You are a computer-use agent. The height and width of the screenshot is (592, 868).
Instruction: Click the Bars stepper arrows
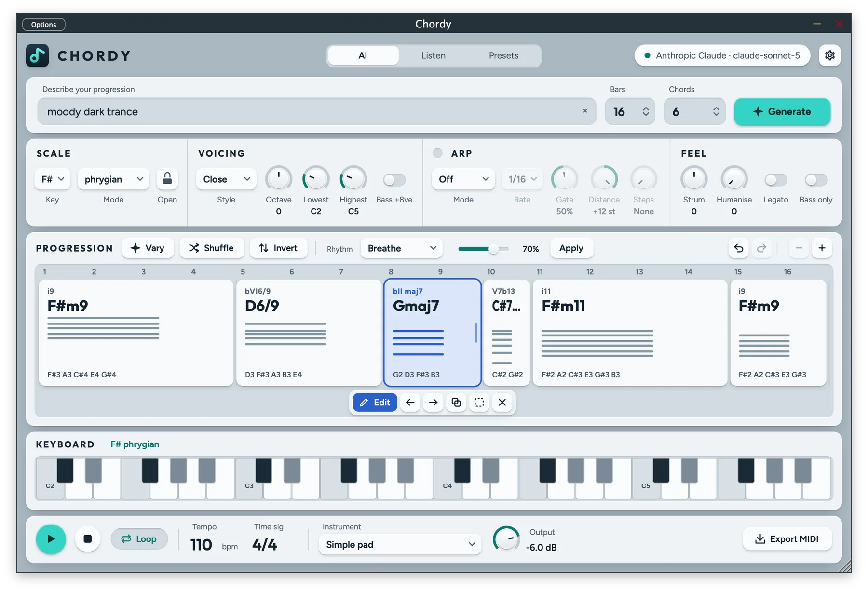[646, 111]
